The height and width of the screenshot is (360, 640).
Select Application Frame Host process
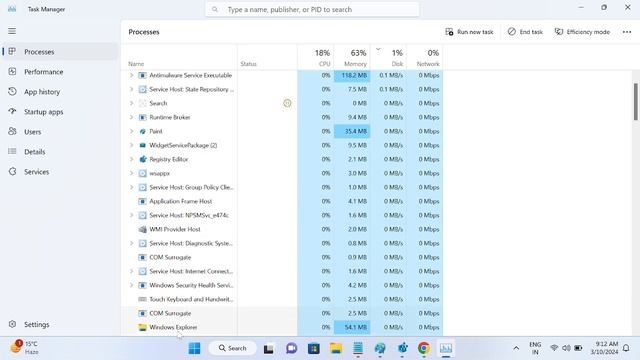pos(282,201)
